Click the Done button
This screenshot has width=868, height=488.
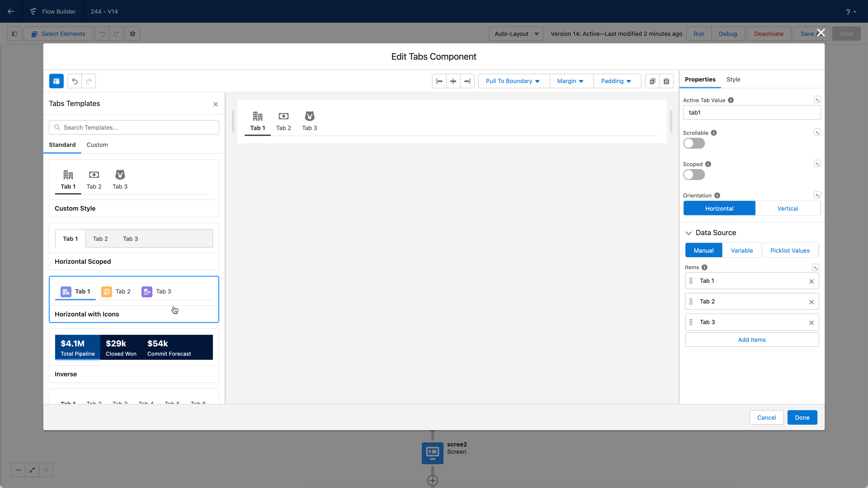pyautogui.click(x=802, y=417)
